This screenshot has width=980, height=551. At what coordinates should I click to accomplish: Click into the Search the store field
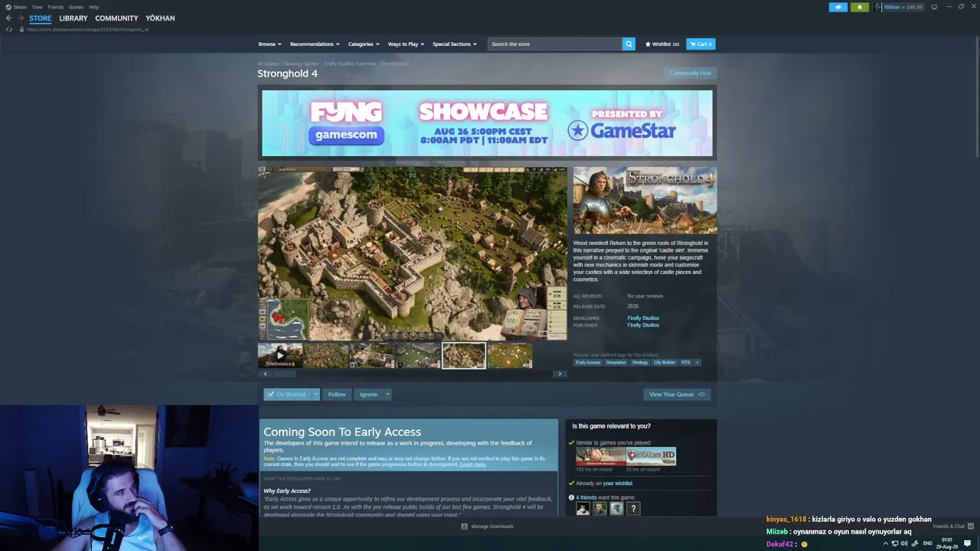(x=555, y=44)
